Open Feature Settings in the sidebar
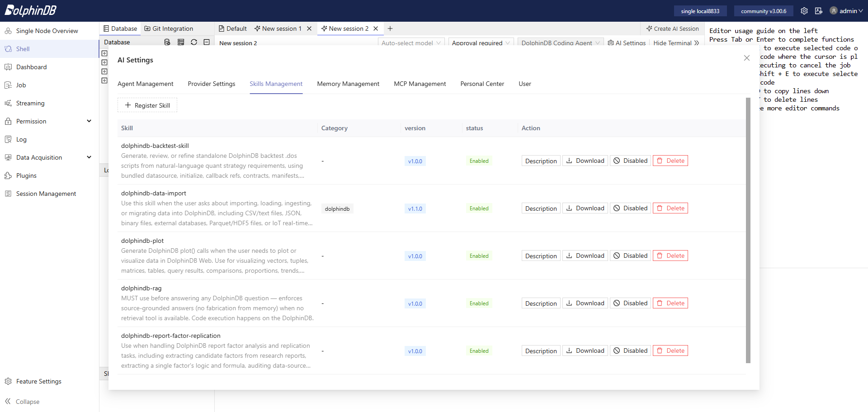Viewport: 868px width, 412px height. [49, 381]
